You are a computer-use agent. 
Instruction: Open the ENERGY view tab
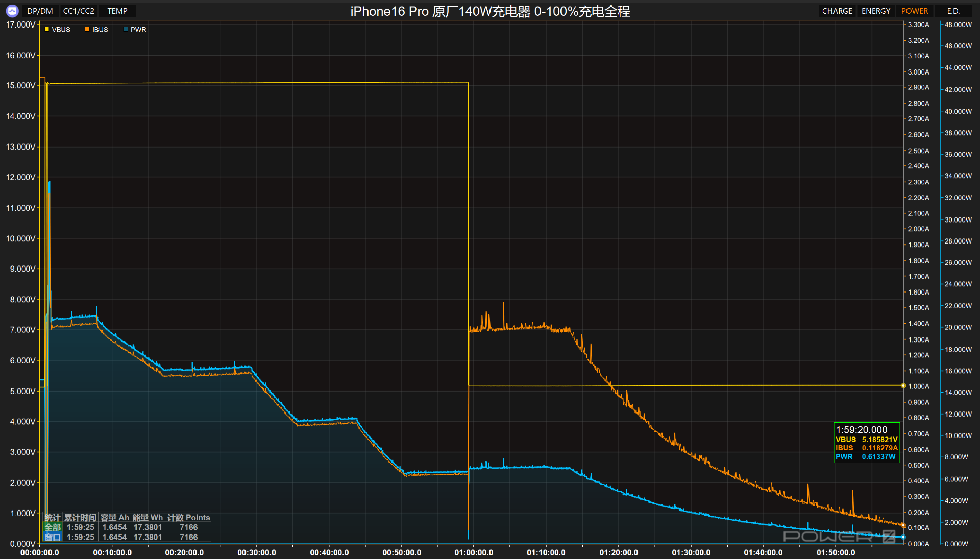tap(876, 11)
